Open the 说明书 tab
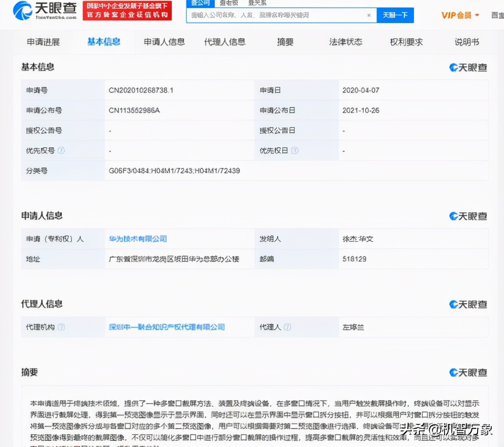The image size is (504, 447). coord(466,42)
